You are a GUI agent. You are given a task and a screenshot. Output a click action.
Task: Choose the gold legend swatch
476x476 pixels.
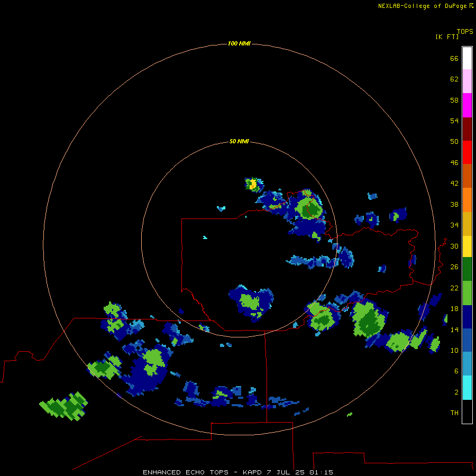pos(467,224)
